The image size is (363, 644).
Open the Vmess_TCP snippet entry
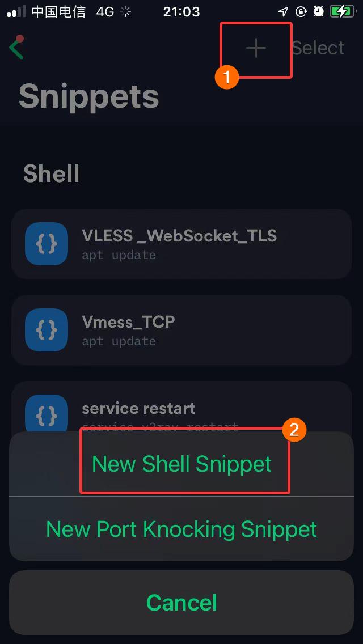pos(181,330)
